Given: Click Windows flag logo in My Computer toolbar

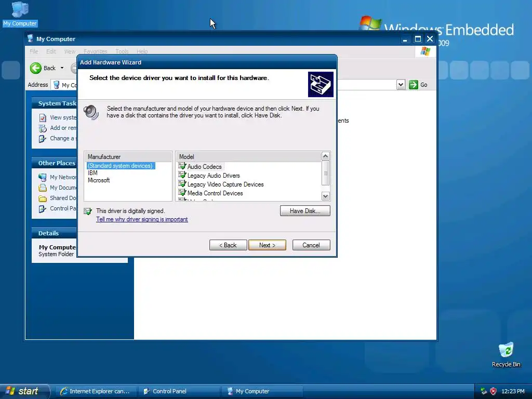Looking at the screenshot, I should click(x=425, y=51).
